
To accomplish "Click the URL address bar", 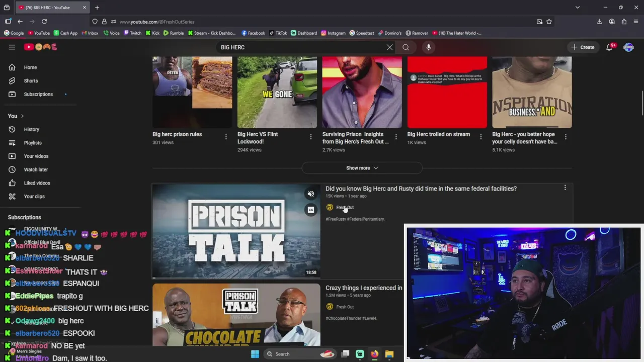I will coord(322,22).
